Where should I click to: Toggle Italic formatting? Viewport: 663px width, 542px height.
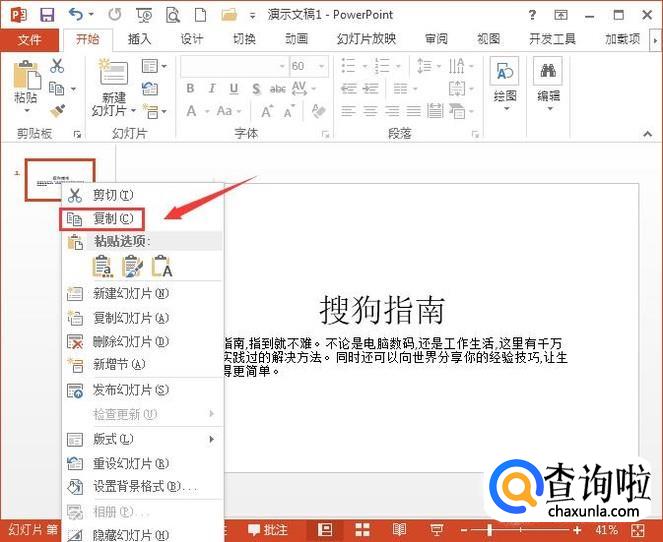coord(212,88)
